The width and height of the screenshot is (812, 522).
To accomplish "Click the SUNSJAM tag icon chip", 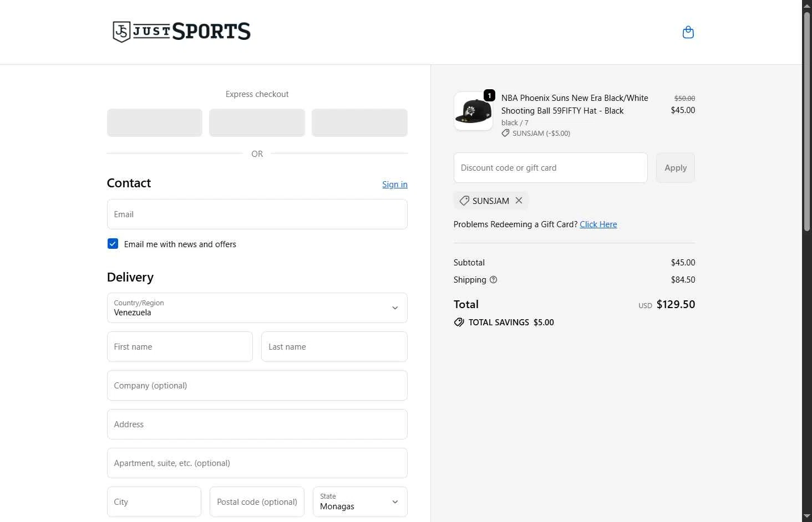I will pos(464,201).
